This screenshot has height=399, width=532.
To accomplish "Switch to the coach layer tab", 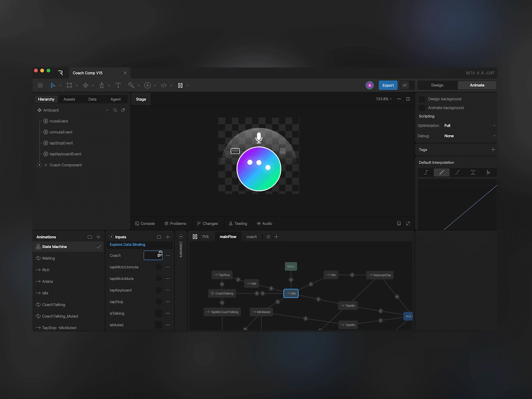I will click(x=252, y=237).
